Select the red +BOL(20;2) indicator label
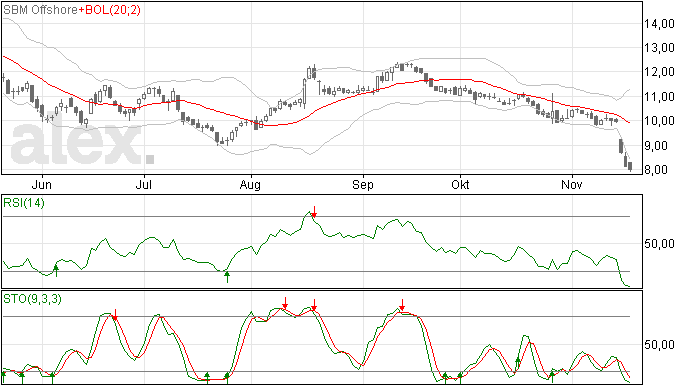 (110, 10)
